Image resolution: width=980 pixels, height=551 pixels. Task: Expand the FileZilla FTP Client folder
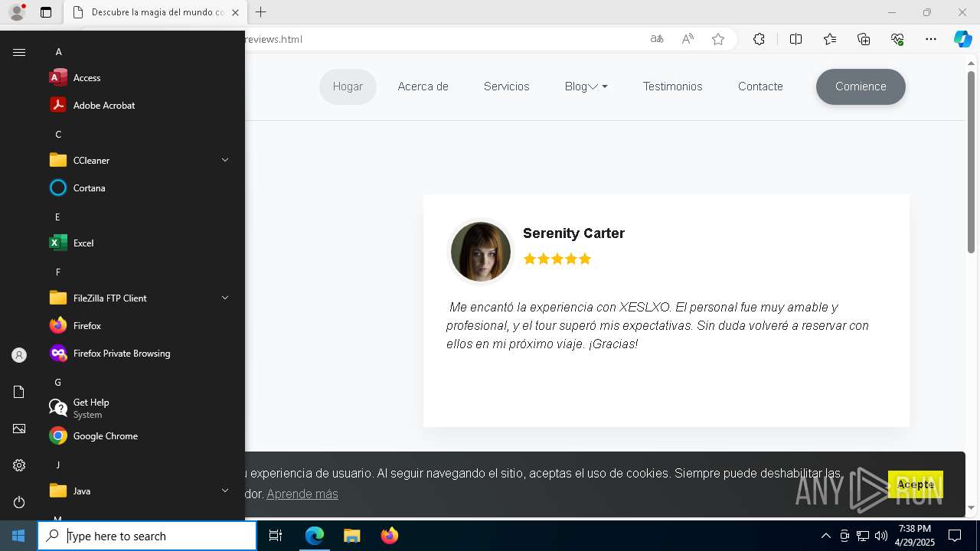coord(225,298)
